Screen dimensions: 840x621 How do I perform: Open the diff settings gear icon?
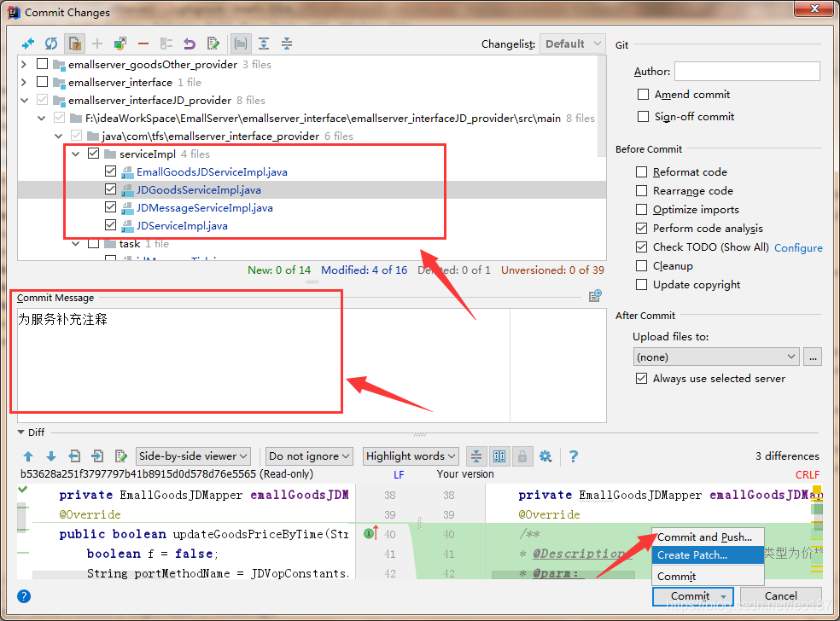pyautogui.click(x=545, y=456)
